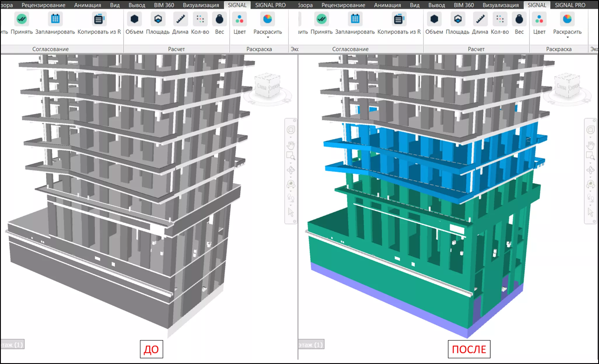This screenshot has height=364, width=599.
Task: Open Анимация tab in the right window
Action: (x=387, y=5)
